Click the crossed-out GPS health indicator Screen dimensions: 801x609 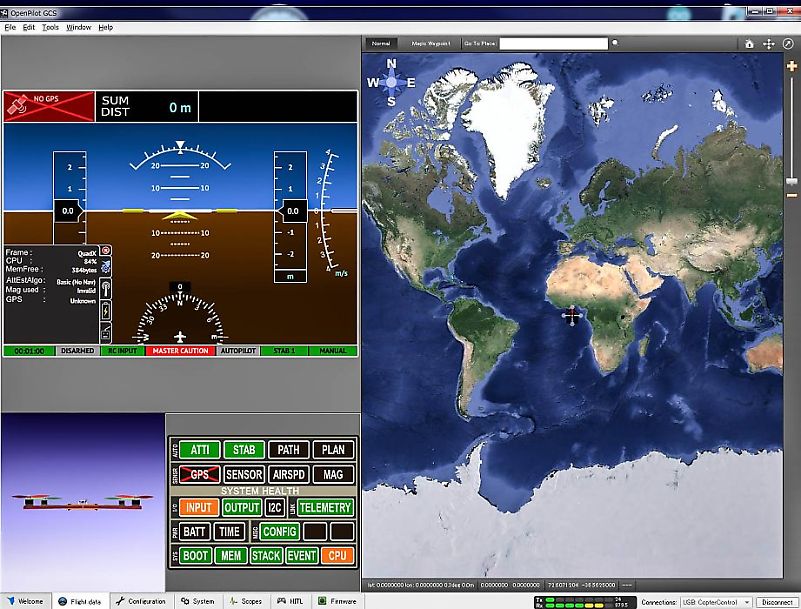click(x=200, y=475)
